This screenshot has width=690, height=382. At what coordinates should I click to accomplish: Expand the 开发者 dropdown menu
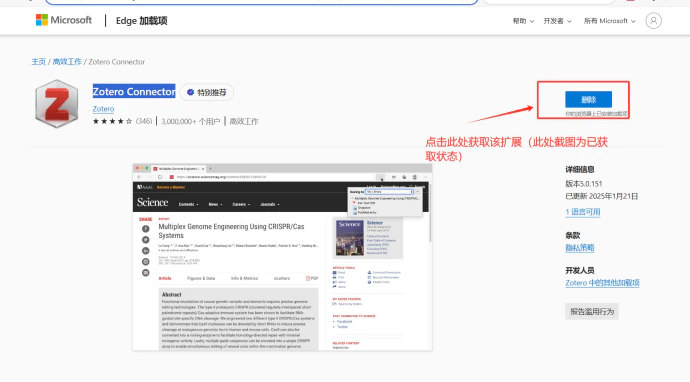[558, 21]
